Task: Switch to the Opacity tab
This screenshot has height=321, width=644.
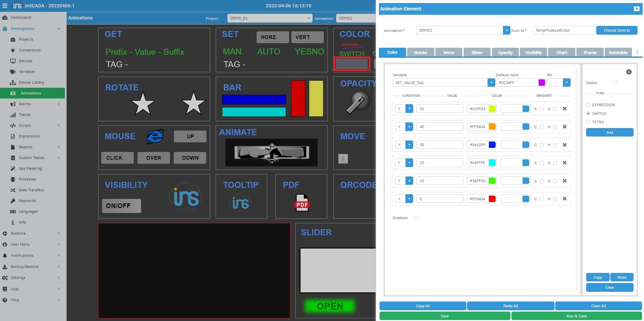Action: coord(505,52)
